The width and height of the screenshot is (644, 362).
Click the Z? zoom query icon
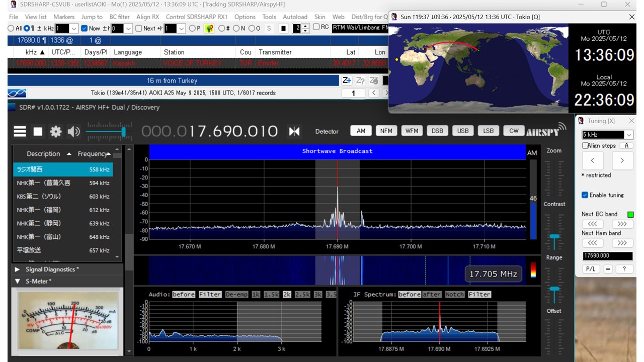(360, 80)
